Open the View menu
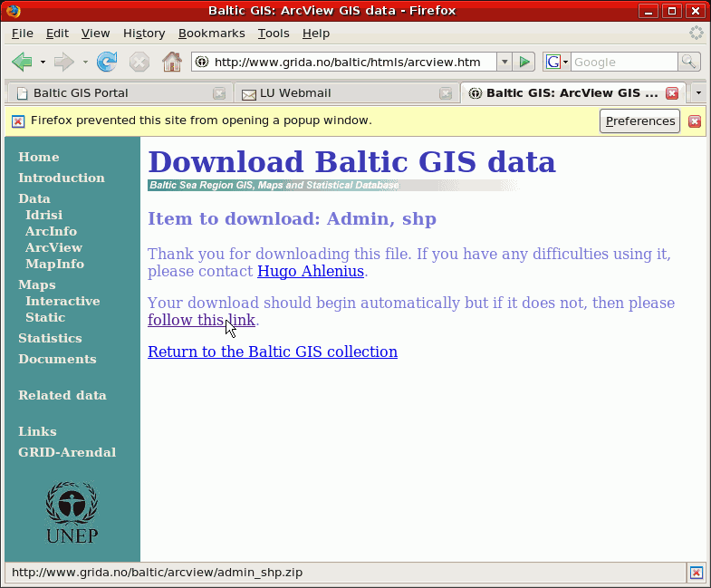Screen dimensions: 711x588 [95, 34]
